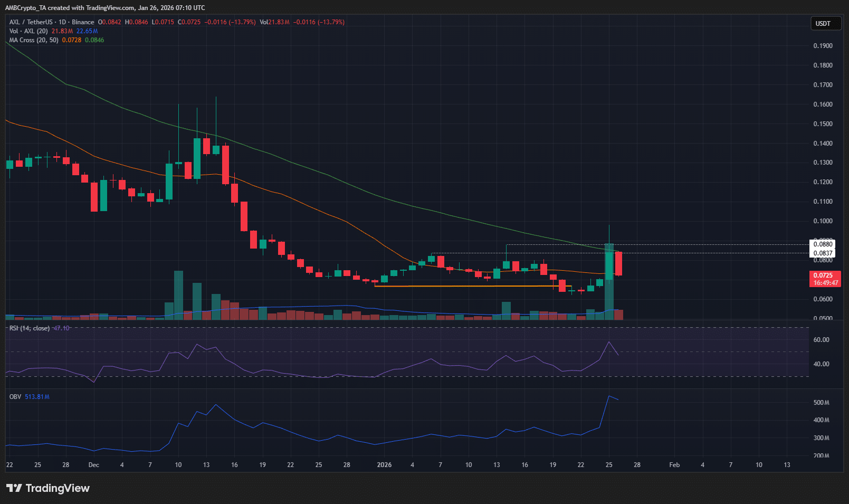Click the TradingView logo icon
The width and height of the screenshot is (849, 504).
(x=15, y=488)
